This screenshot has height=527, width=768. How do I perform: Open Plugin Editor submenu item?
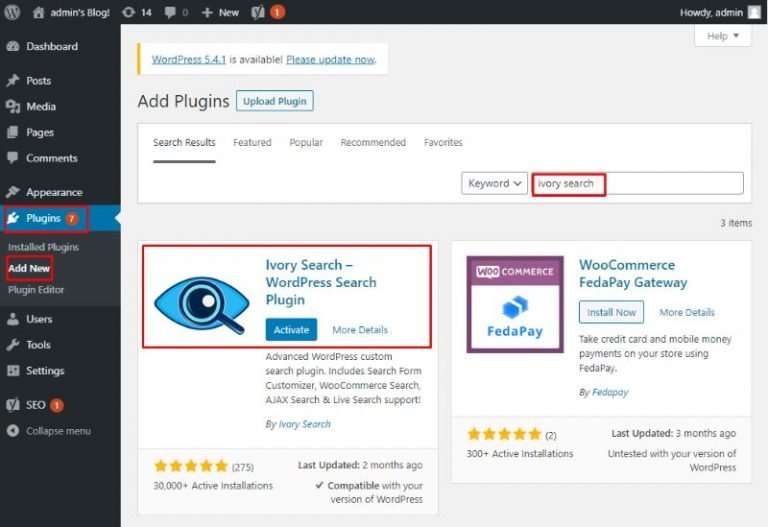(x=36, y=289)
